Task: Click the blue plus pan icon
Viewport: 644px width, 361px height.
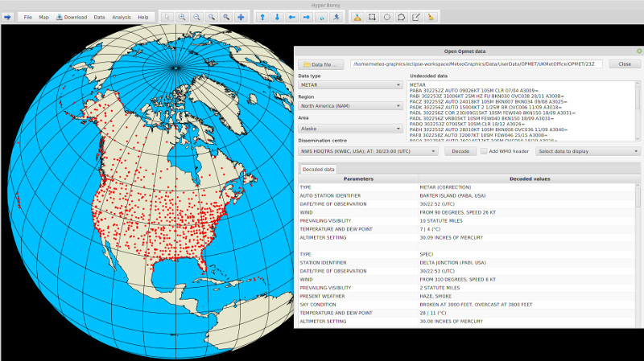Action: coord(241,17)
